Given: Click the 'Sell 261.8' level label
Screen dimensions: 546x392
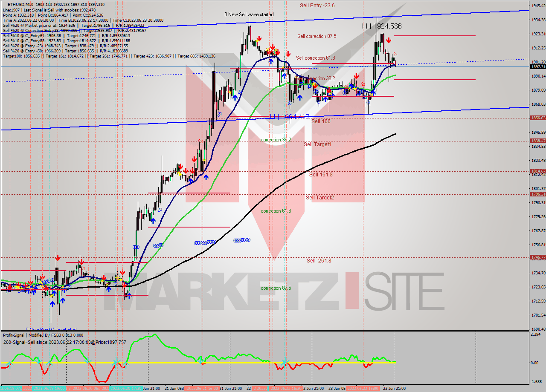Looking at the screenshot, I should point(319,261).
